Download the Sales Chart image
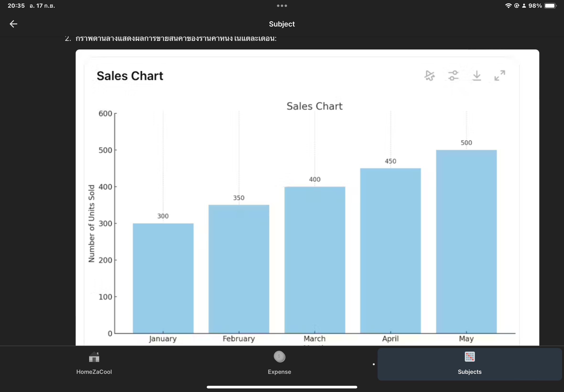The height and width of the screenshot is (392, 564). pos(477,75)
